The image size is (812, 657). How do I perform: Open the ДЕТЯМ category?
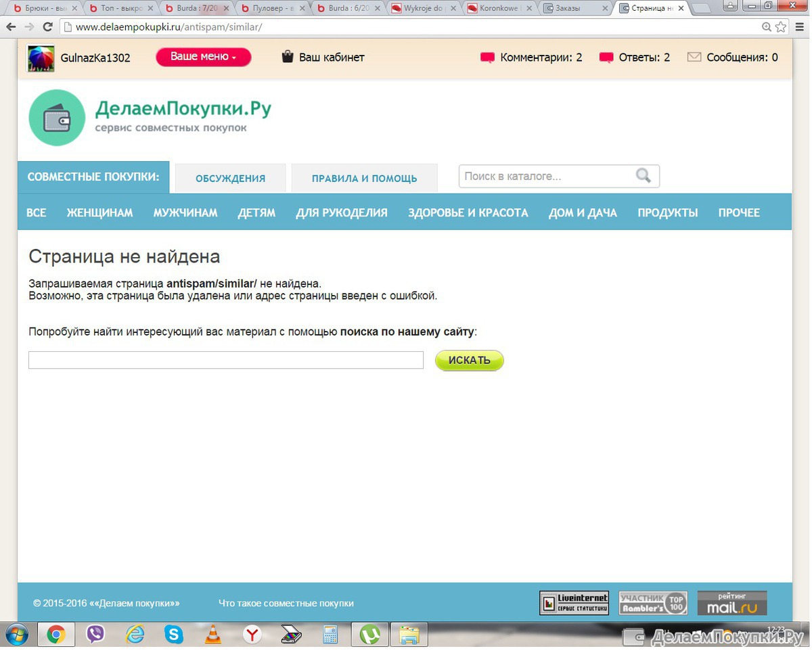[256, 212]
